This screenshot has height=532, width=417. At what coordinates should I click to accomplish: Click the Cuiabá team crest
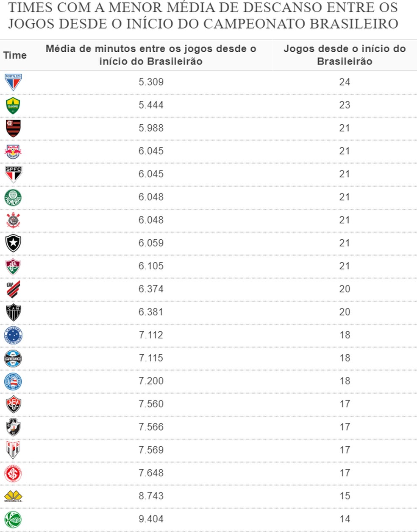click(13, 105)
